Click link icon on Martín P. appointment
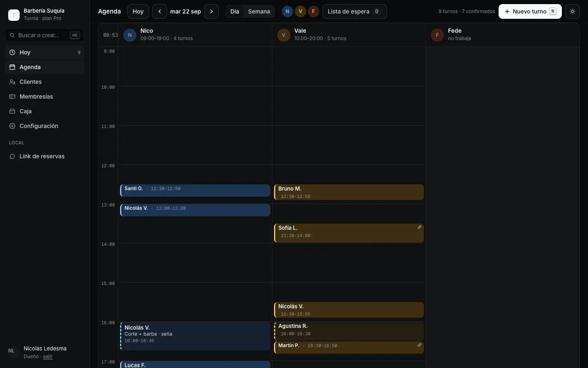 tap(419, 345)
